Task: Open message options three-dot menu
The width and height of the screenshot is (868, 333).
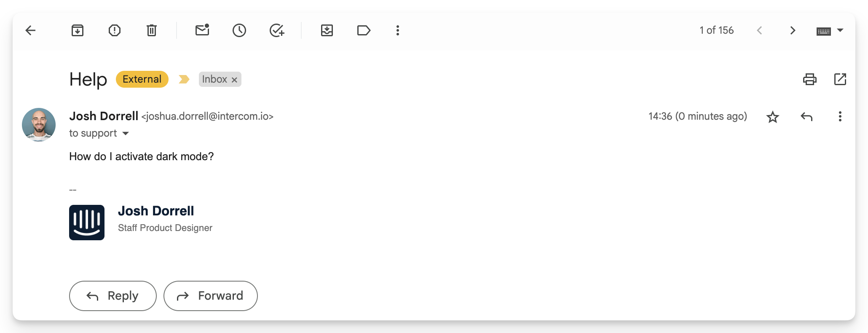Action: click(x=840, y=117)
